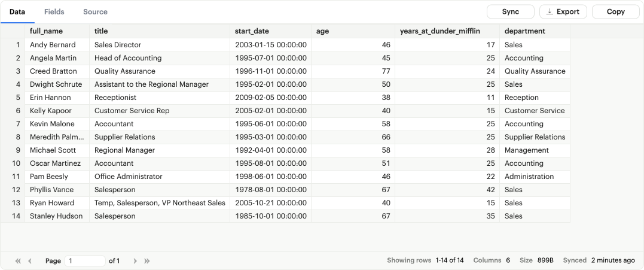Click the next page arrow
The image size is (644, 270).
pos(135,261)
